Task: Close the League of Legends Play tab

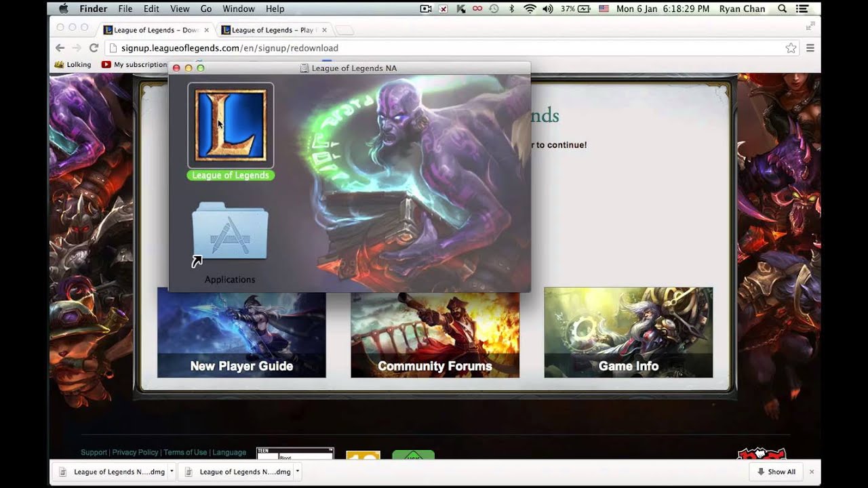Action: point(324,30)
